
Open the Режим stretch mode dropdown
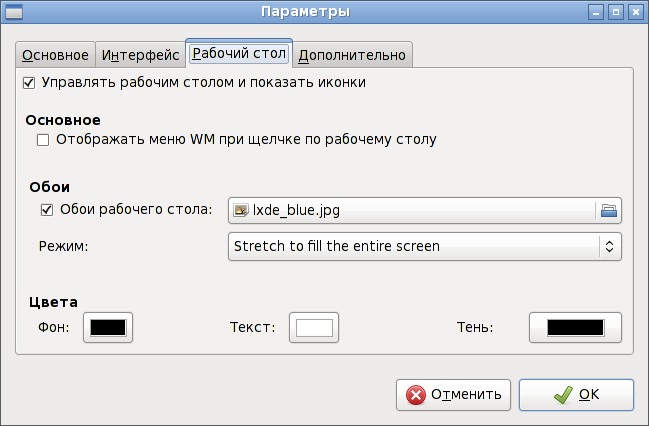tap(425, 246)
